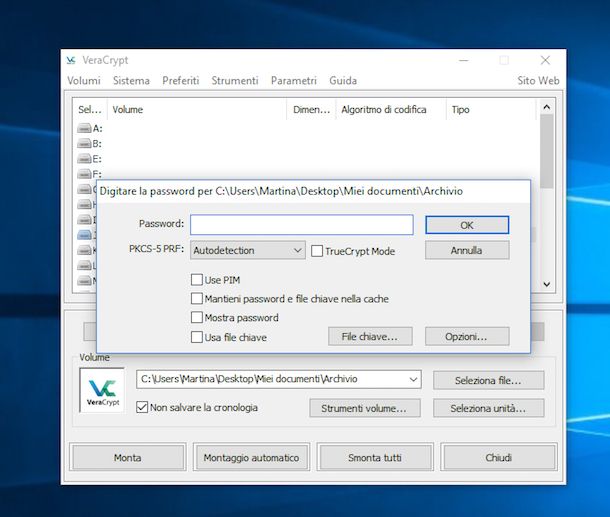Open the Parametri menu
Screen dimensions: 610x517
(294, 81)
